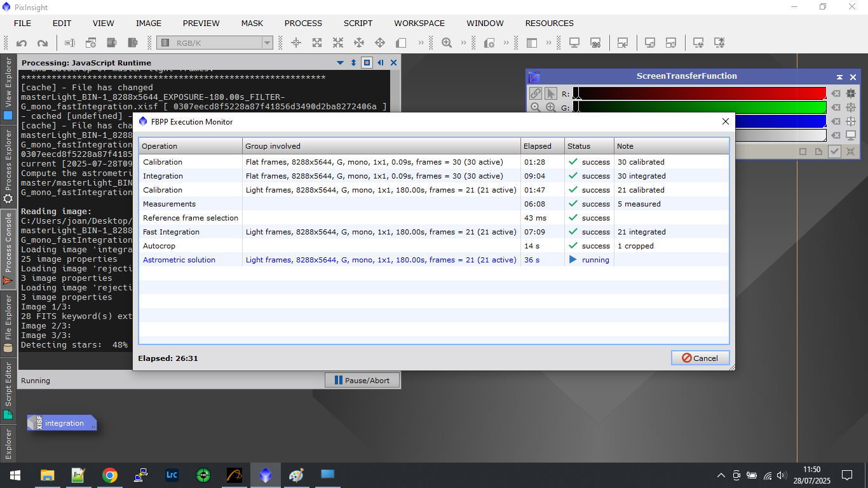Screen dimensions: 868x488
Task: Click the Zoom 1:1 crosshair icon in toolbar
Action: pos(296,43)
